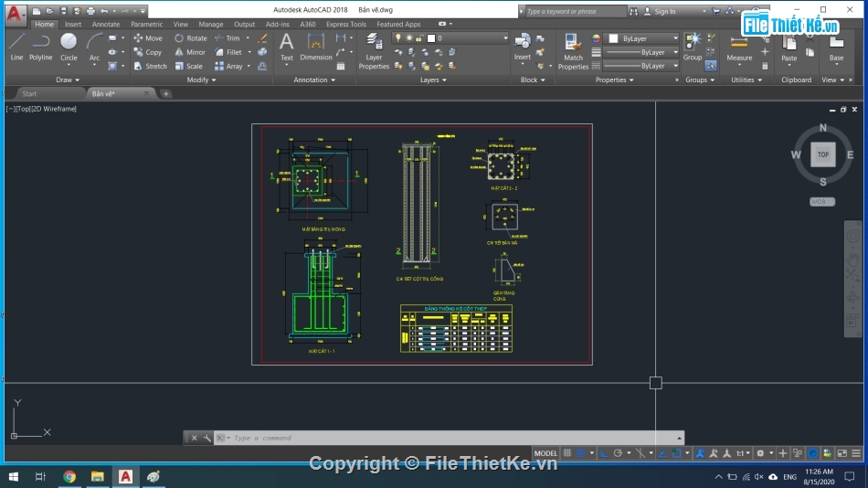868x488 pixels.
Task: Click MODEL space button
Action: 545,453
